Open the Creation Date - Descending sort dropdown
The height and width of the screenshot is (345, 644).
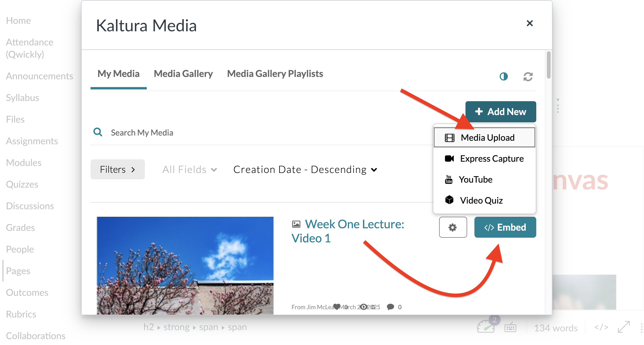pos(305,170)
